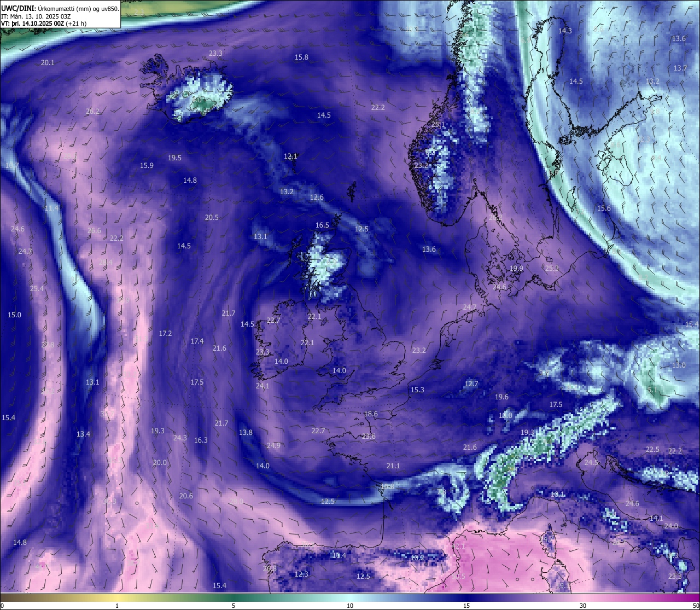
Task: Click the 15.8 value north of the Faroes
Action: 301,57
